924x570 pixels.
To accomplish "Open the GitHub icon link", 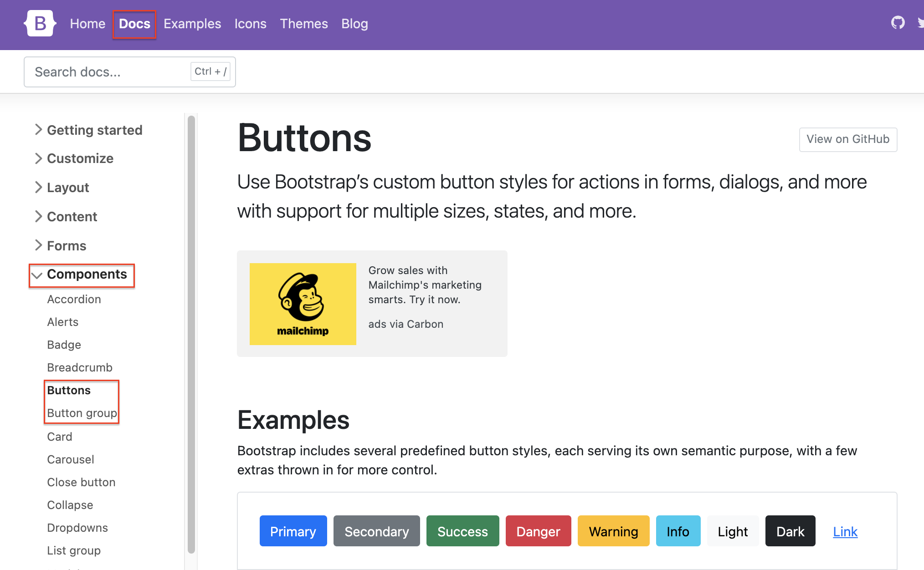I will pos(898,22).
